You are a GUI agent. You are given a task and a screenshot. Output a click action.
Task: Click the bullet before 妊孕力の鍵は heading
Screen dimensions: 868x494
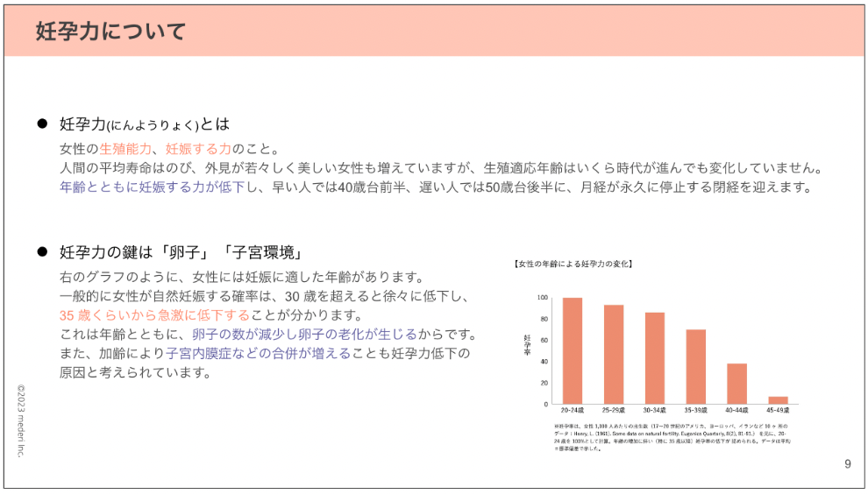click(41, 252)
